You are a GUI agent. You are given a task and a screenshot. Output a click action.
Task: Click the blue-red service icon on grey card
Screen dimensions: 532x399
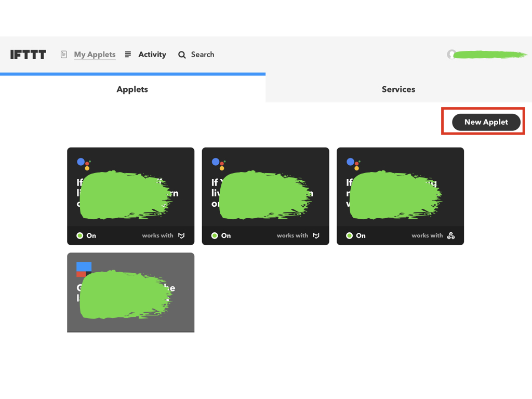(84, 270)
